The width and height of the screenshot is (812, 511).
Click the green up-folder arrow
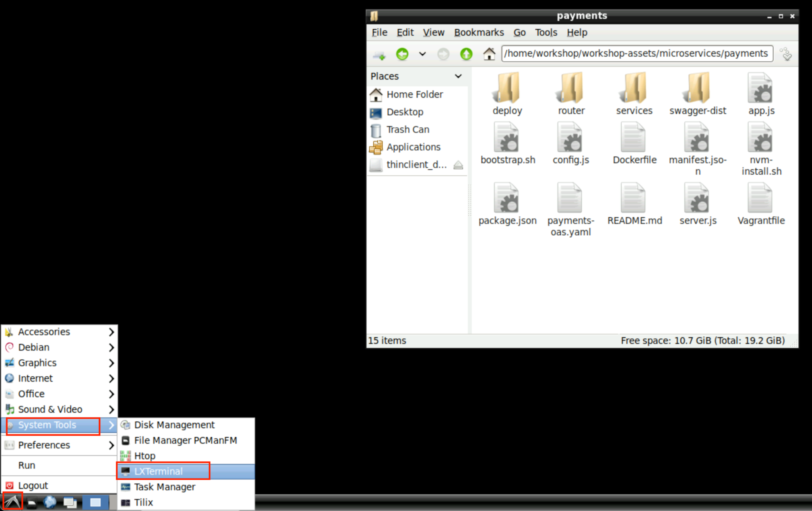[x=466, y=54]
